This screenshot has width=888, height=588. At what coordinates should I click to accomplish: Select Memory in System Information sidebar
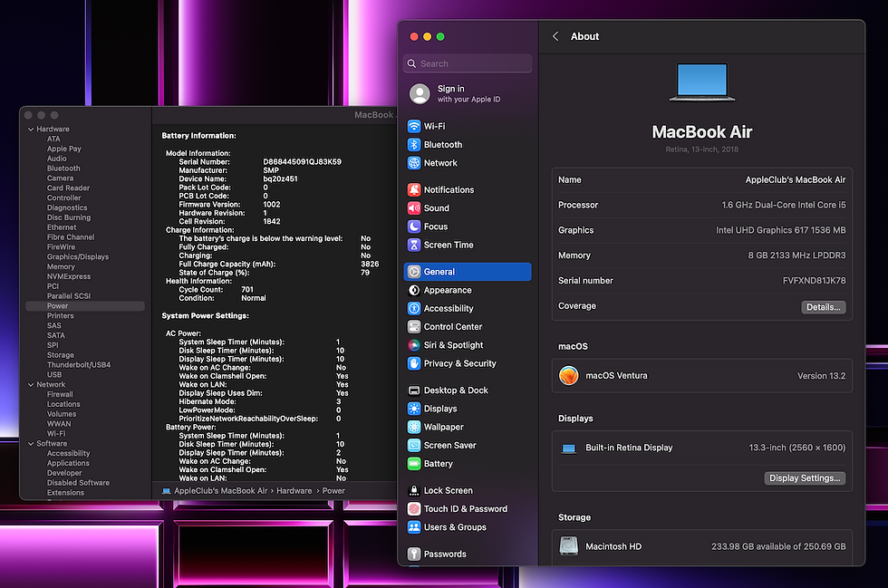pos(61,266)
